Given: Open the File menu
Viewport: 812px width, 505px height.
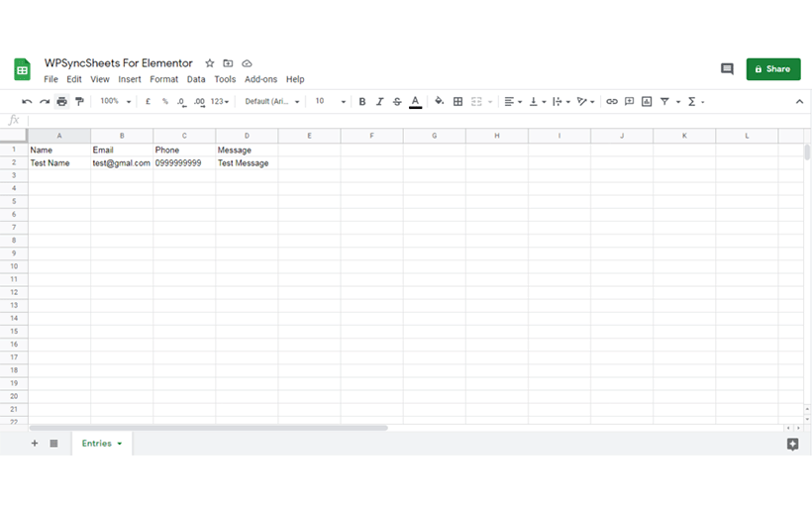Looking at the screenshot, I should (x=51, y=79).
